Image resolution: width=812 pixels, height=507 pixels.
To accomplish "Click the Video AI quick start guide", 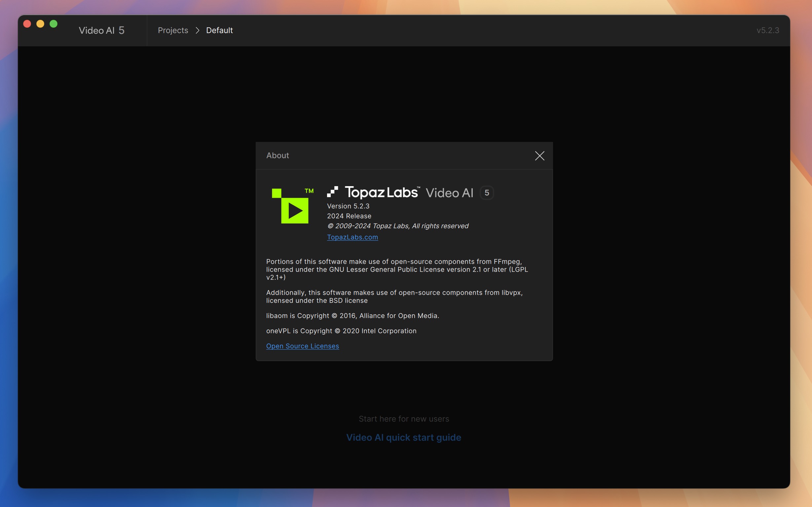I will [404, 437].
